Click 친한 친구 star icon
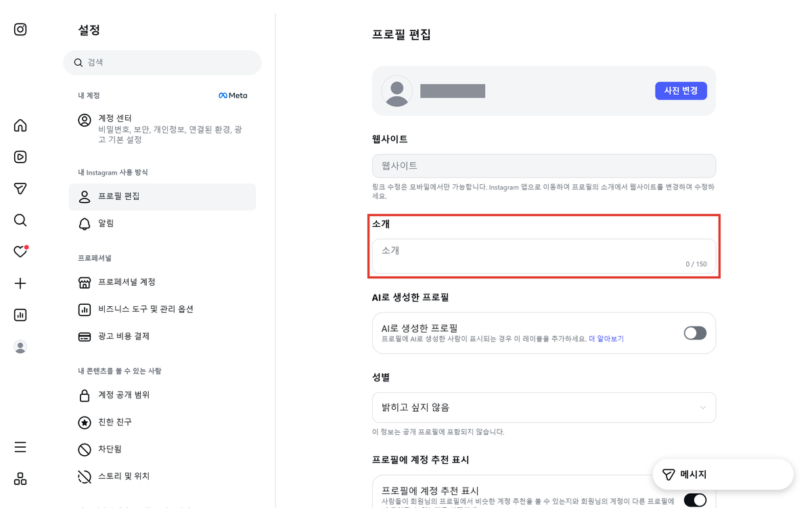 pos(85,422)
